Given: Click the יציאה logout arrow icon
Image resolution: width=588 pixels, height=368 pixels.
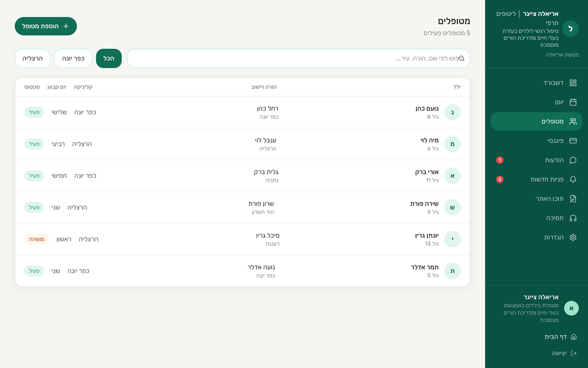Looking at the screenshot, I should [x=574, y=353].
